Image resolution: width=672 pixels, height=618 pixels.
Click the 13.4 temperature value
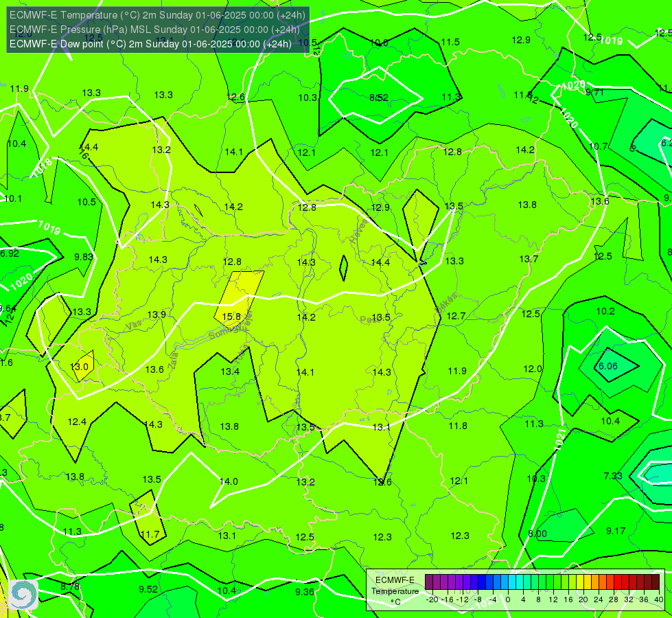tap(230, 371)
